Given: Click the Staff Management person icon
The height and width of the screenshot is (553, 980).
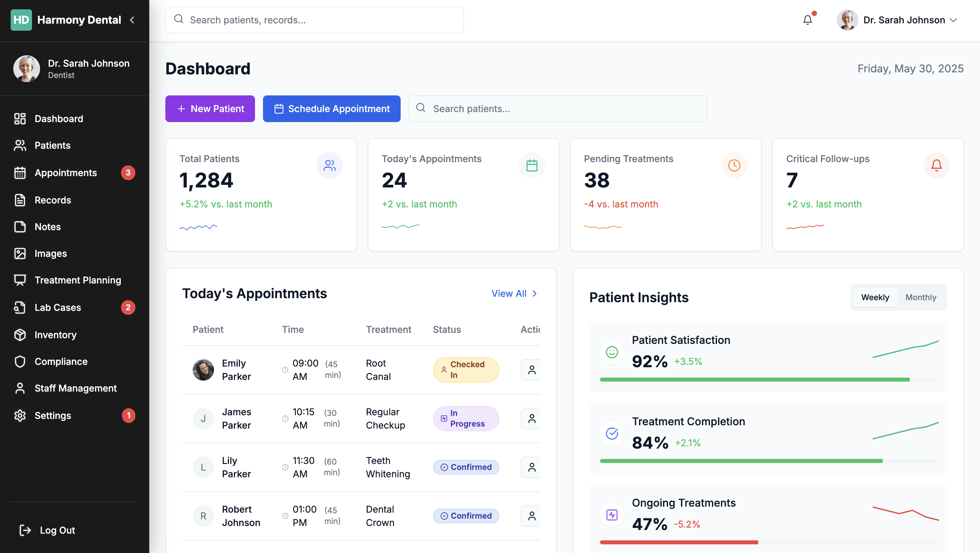Looking at the screenshot, I should (x=20, y=388).
